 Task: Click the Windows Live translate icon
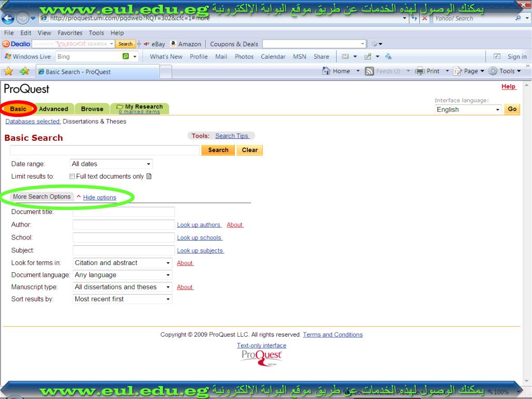[x=389, y=56]
